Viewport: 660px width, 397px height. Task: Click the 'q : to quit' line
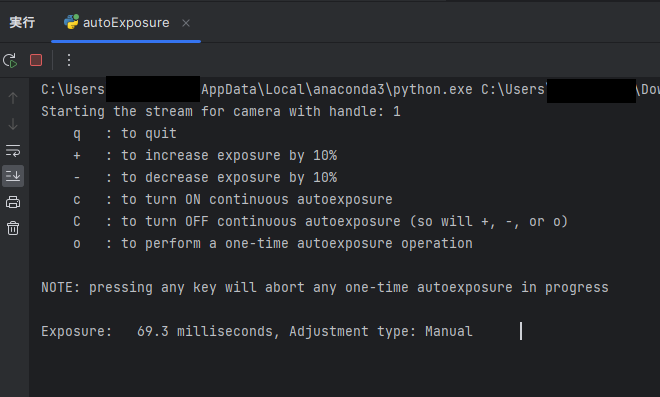125,133
